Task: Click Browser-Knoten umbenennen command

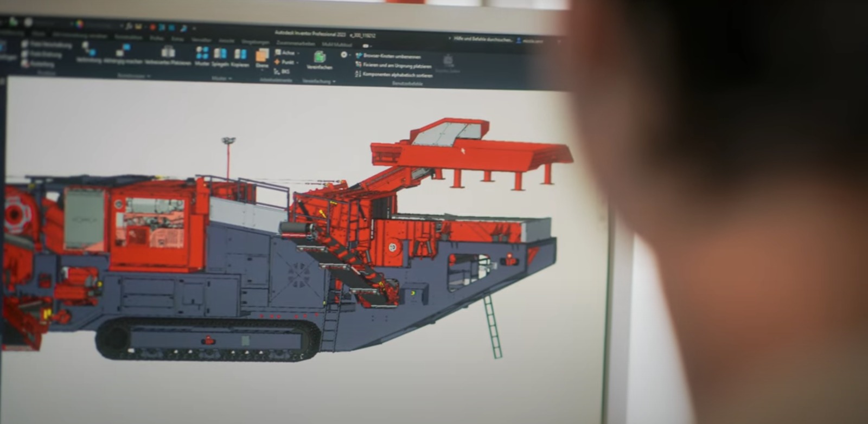Action: pos(388,56)
